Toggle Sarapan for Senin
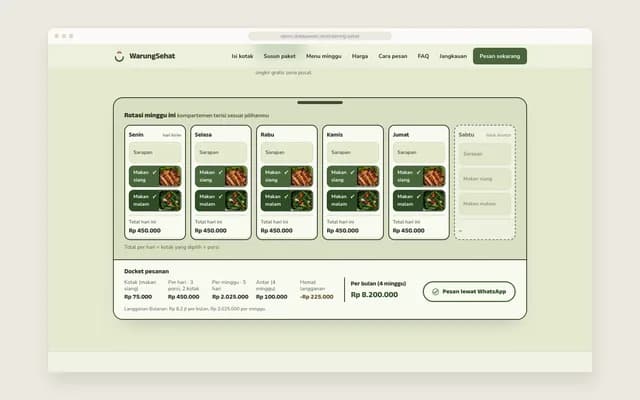The height and width of the screenshot is (400, 640). coord(155,152)
